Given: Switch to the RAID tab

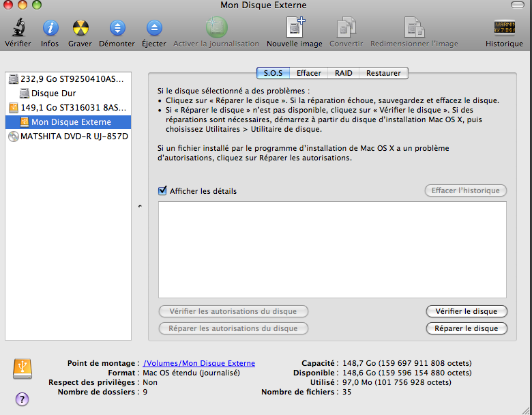Looking at the screenshot, I should click(x=343, y=73).
